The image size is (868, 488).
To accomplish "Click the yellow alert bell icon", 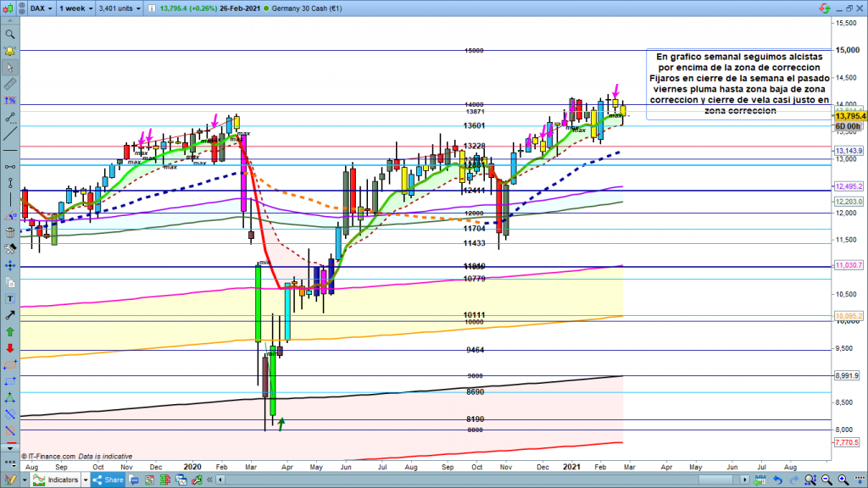I will (x=10, y=51).
